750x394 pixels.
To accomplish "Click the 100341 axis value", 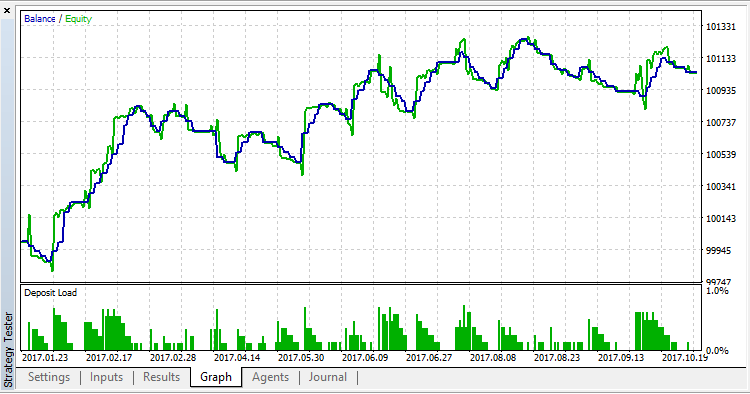I will (721, 187).
